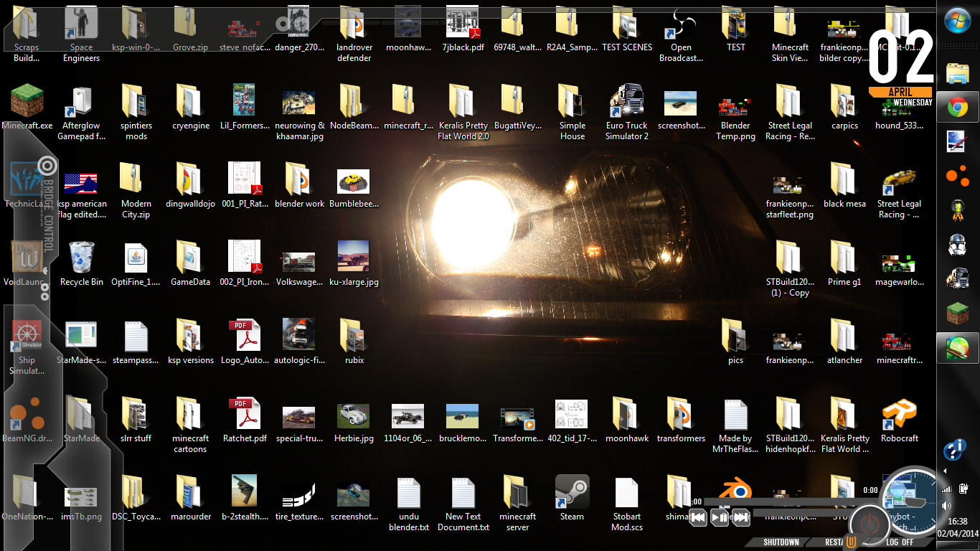This screenshot has height=551, width=980.
Task: Launch Open Broadcaster desktop shortcut
Action: tap(681, 34)
